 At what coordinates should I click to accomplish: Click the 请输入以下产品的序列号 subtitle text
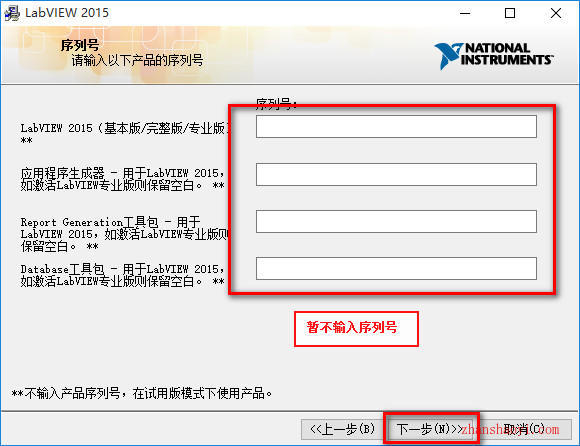[x=137, y=60]
